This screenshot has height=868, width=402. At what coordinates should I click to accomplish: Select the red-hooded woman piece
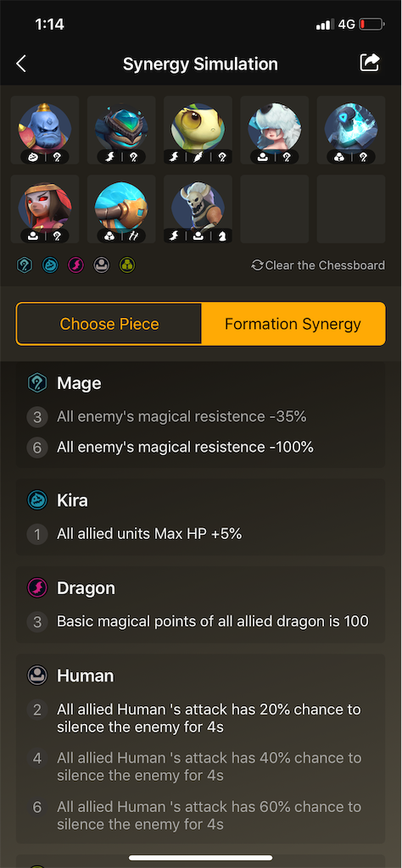[45, 209]
